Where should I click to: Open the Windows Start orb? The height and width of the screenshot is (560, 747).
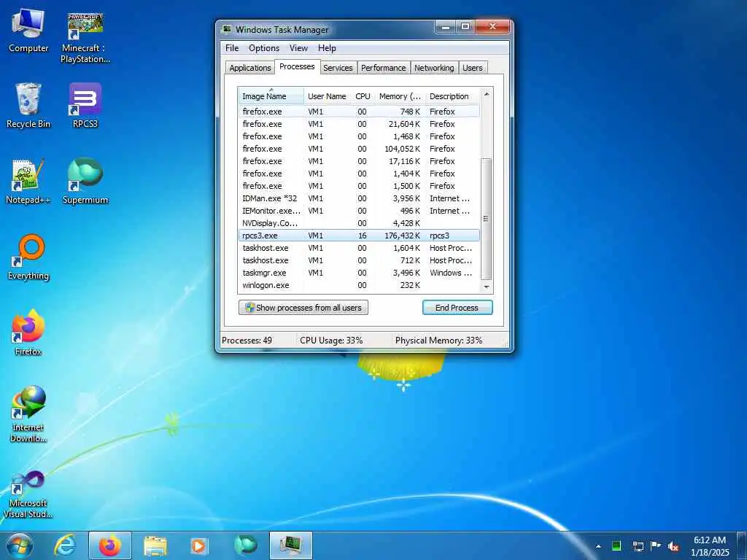tap(19, 545)
